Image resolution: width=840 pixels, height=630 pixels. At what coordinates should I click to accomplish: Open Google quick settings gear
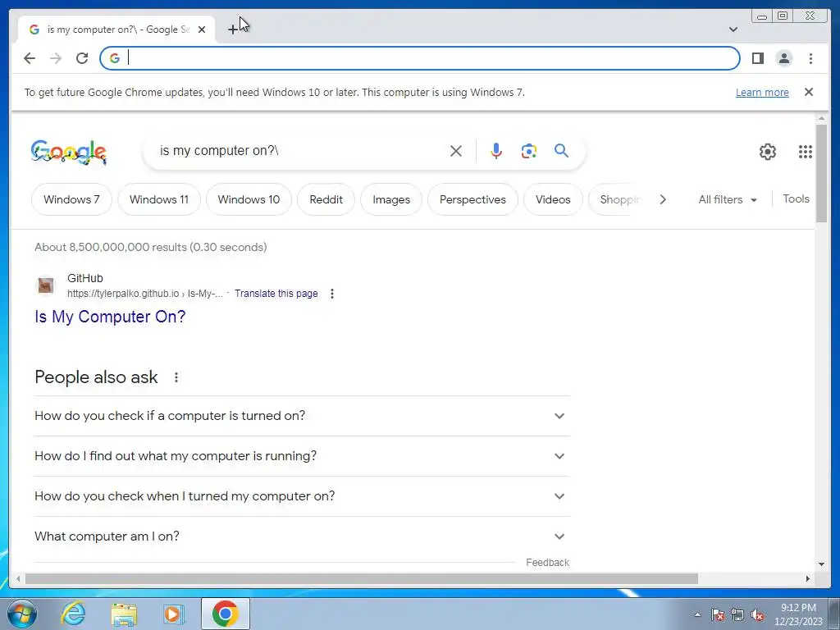(768, 152)
